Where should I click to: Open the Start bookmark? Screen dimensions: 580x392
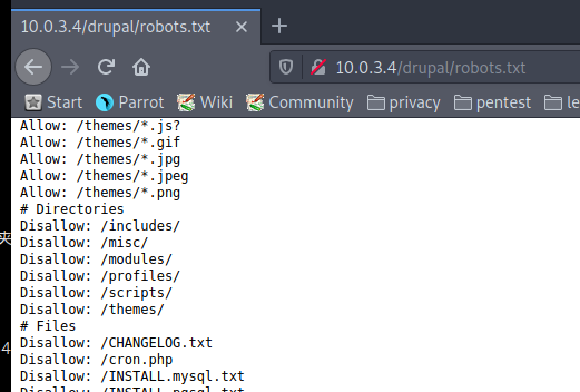coord(53,102)
